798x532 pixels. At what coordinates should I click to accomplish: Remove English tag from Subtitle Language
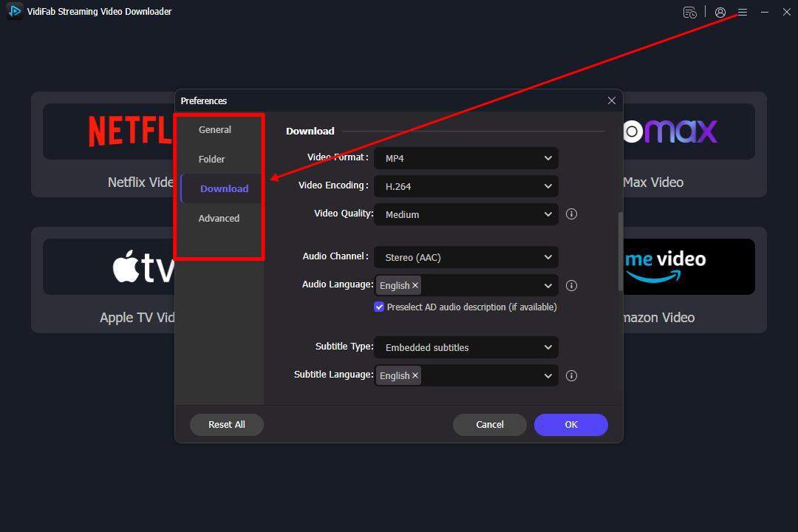pyautogui.click(x=415, y=375)
